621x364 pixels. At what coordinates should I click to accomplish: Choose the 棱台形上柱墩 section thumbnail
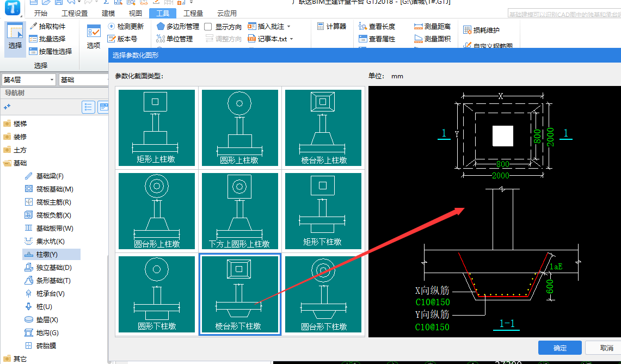coord(323,127)
